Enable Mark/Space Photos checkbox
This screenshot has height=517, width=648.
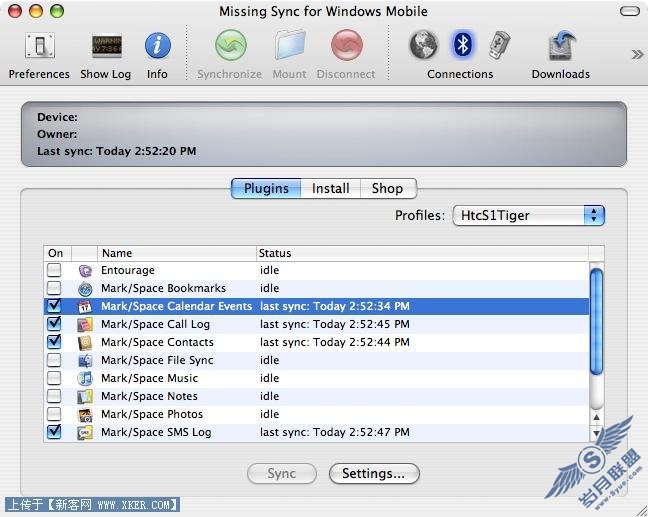coord(54,414)
